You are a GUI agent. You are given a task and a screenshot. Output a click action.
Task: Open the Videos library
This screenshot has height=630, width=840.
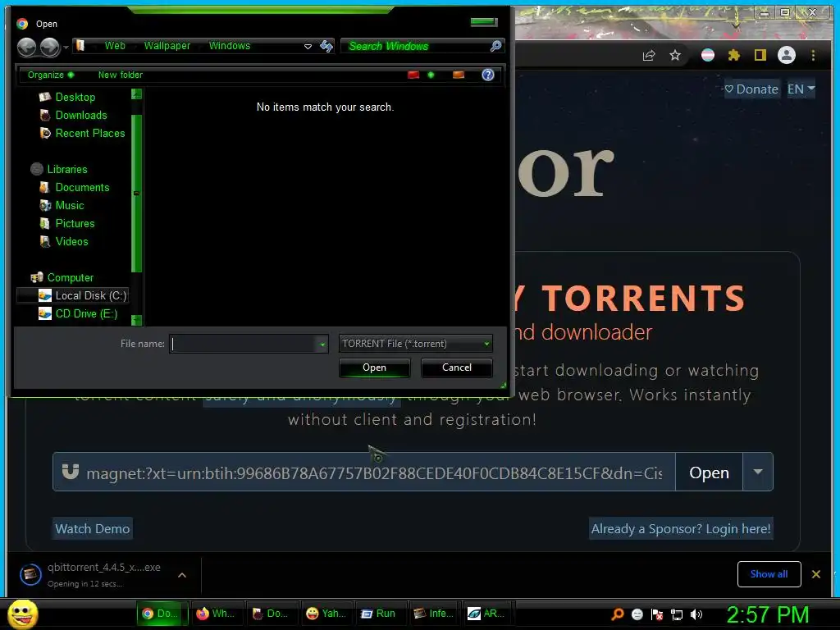coord(72,242)
